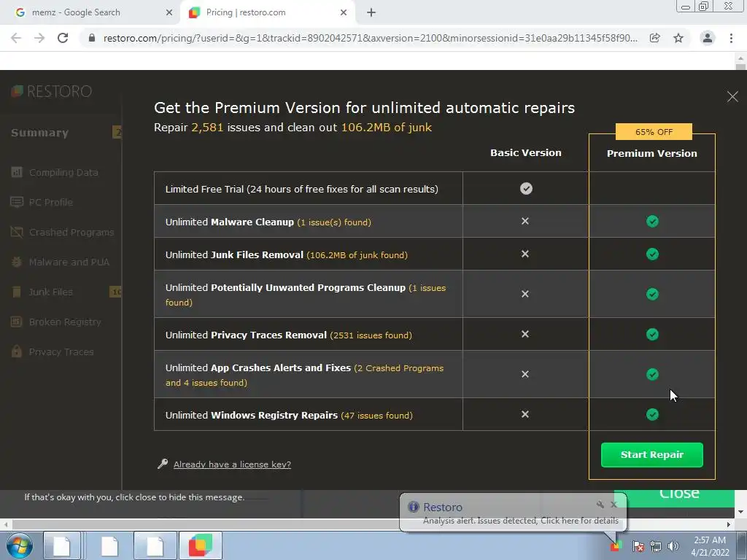The width and height of the screenshot is (747, 560).
Task: Click the first document taskbar icon
Action: 62,545
